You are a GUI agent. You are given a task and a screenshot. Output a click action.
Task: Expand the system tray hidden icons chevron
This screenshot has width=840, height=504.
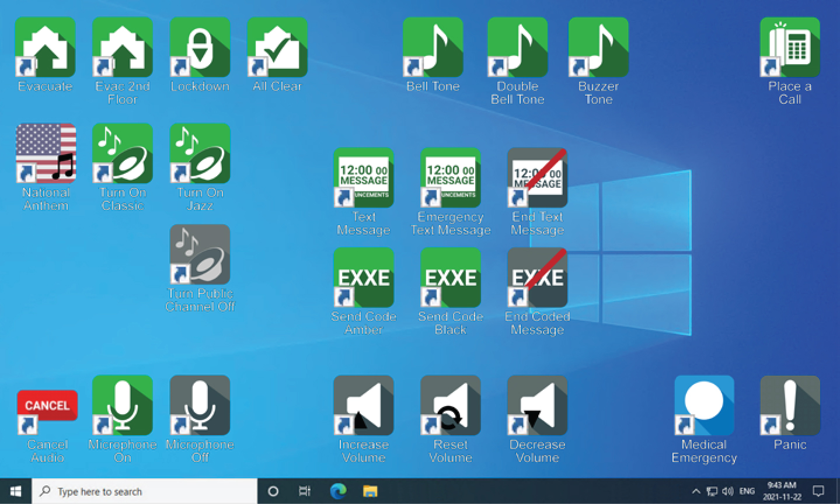click(x=696, y=491)
